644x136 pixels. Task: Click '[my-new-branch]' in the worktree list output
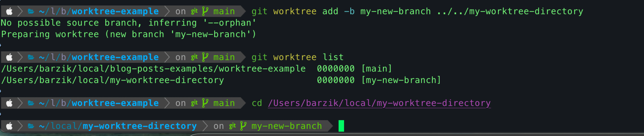tap(401, 80)
